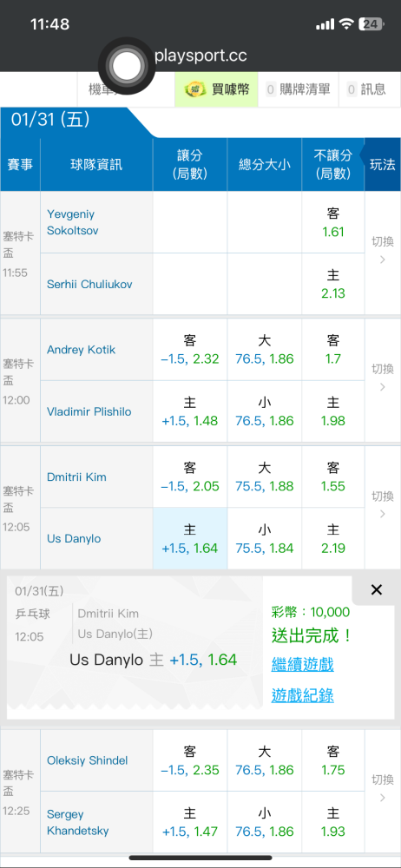Select 小 76.5 under total for the Shindel match
Image resolution: width=401 pixels, height=868 pixels.
[264, 822]
